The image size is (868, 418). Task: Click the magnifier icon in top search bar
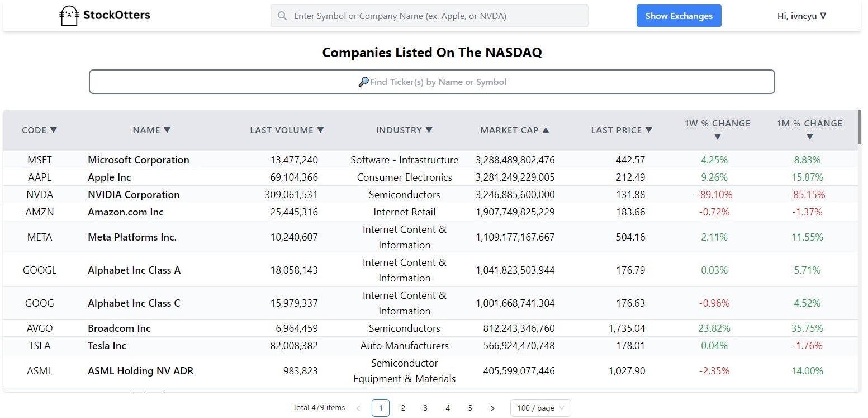coord(282,16)
